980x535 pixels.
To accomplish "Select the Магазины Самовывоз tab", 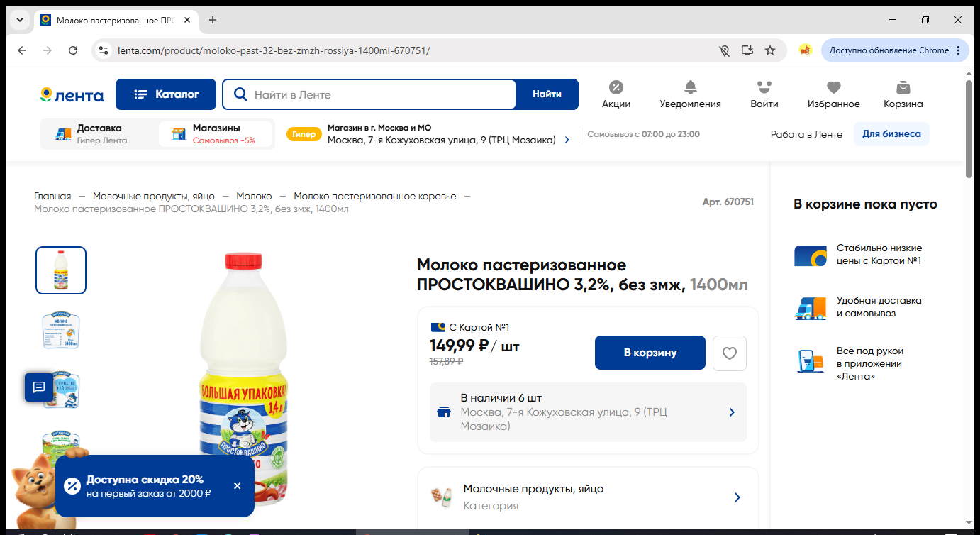I will (x=216, y=134).
